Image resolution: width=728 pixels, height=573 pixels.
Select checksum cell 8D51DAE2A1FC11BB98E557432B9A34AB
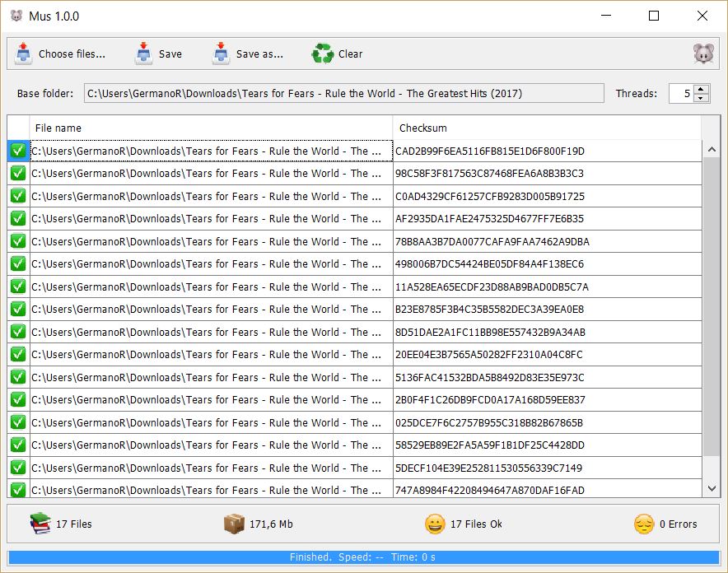[x=547, y=332]
